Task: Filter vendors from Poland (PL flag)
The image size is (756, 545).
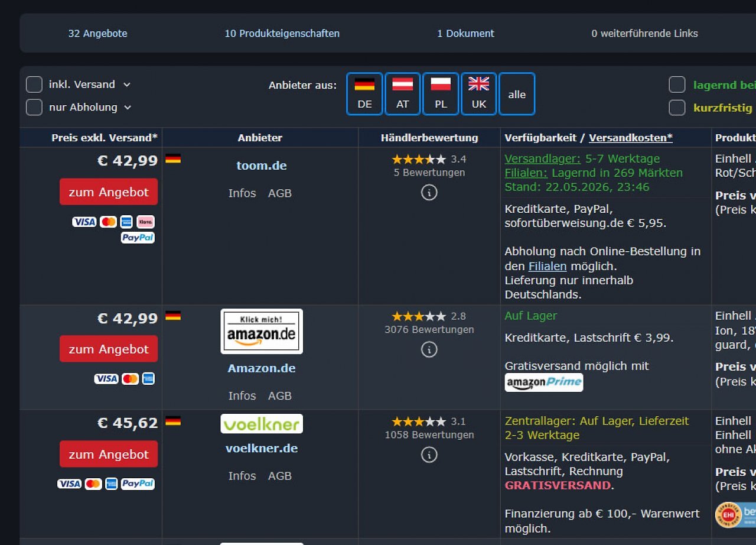Action: tap(441, 94)
